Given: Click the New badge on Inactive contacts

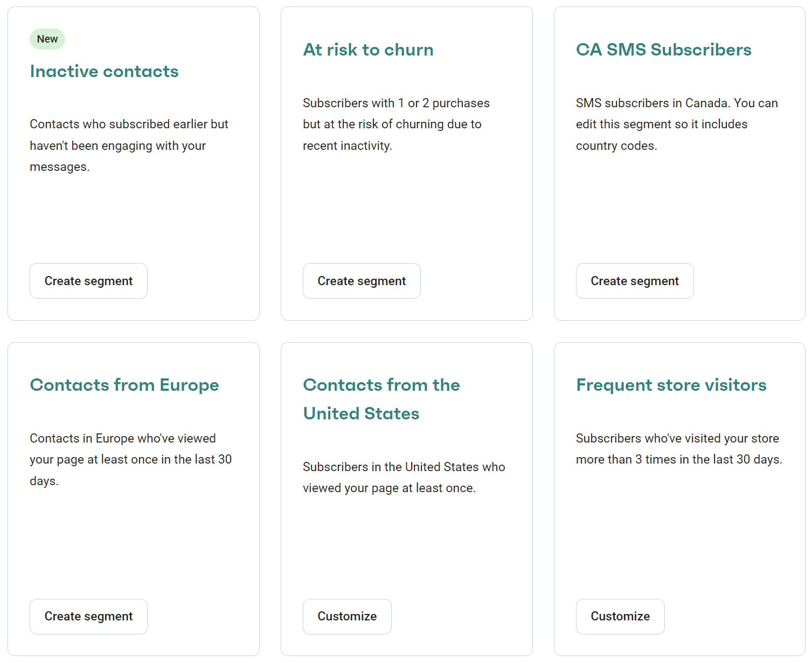Looking at the screenshot, I should click(x=47, y=39).
